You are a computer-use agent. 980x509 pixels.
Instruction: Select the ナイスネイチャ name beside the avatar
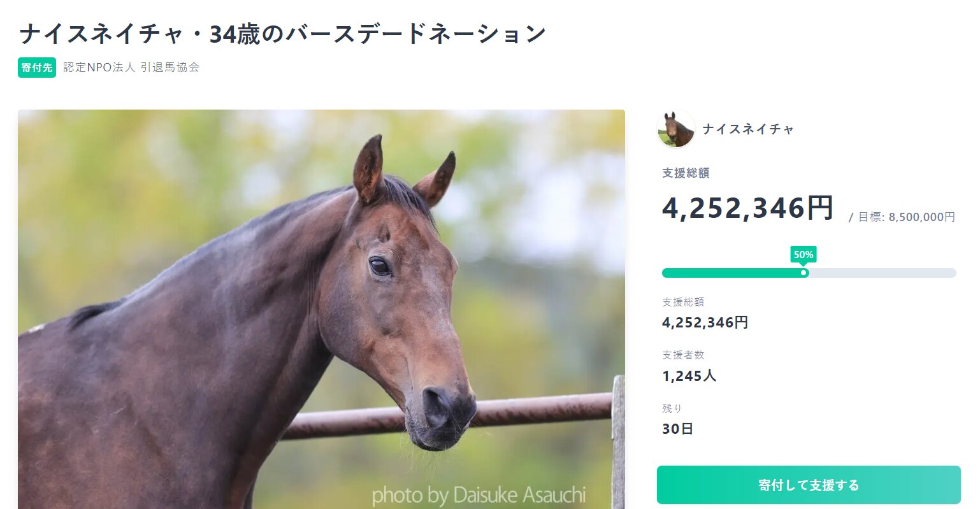point(748,129)
